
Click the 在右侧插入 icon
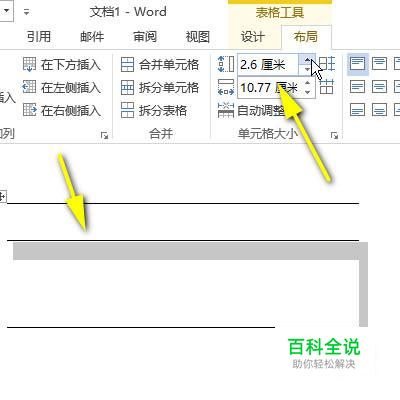[29, 110]
